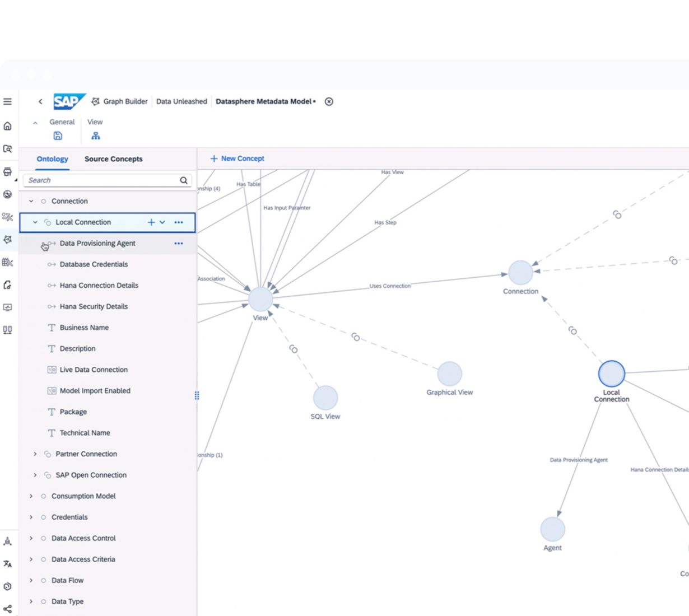Viewport: 689px width, 616px height.
Task: Click the New Concept button
Action: click(x=237, y=158)
